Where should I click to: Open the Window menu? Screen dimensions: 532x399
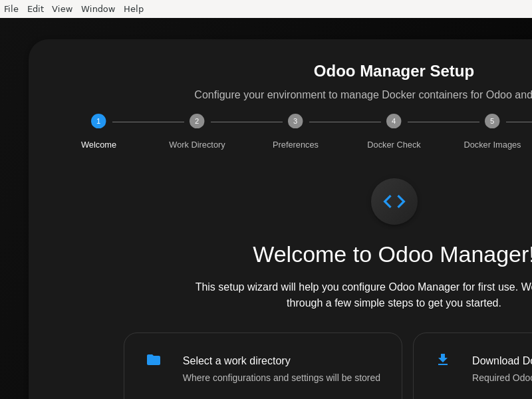coord(98,9)
